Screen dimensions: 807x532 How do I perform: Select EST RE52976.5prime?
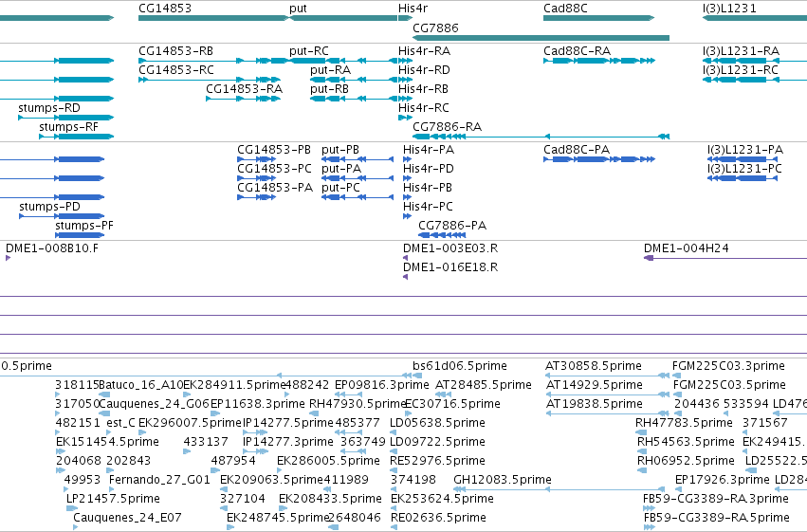pos(395,470)
